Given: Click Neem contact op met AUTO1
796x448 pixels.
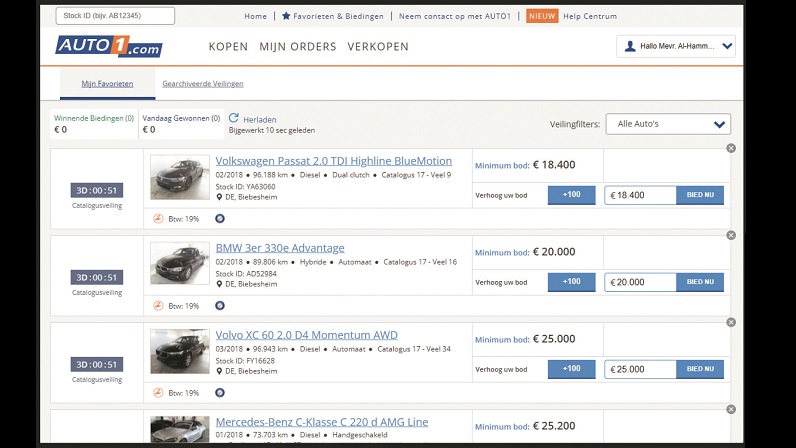Looking at the screenshot, I should pos(455,16).
